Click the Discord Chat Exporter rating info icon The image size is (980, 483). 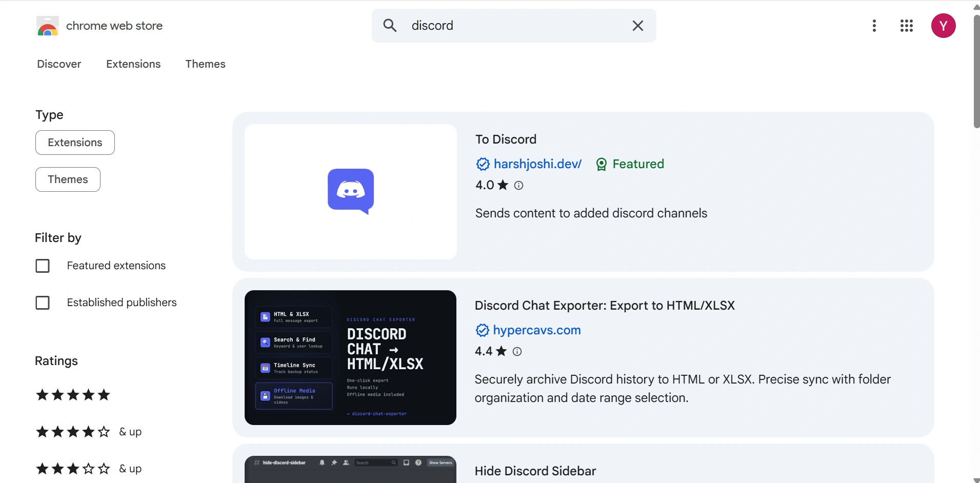517,352
